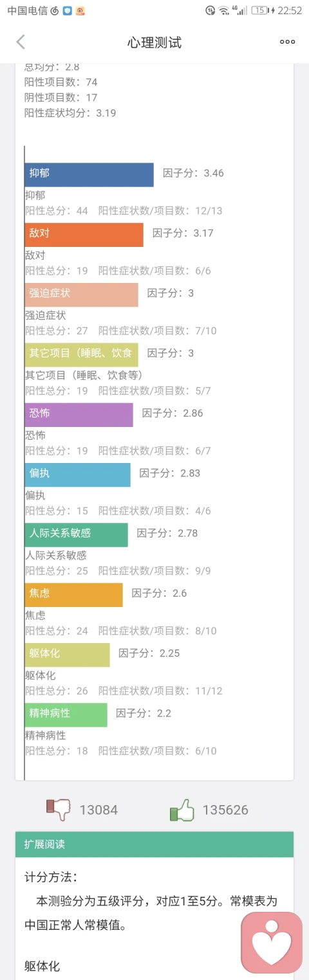Tap the 偏执 light blue bar
Screen dimensions: 309x980
[x=78, y=475]
